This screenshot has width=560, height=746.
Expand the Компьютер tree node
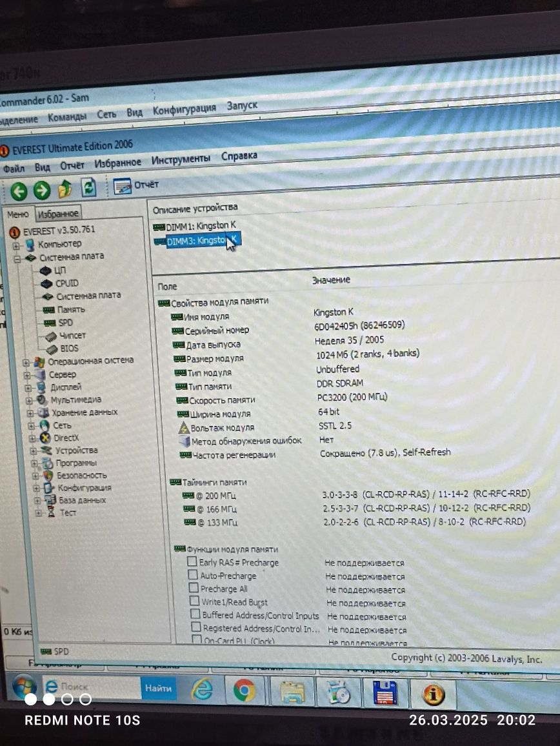pyautogui.click(x=16, y=246)
